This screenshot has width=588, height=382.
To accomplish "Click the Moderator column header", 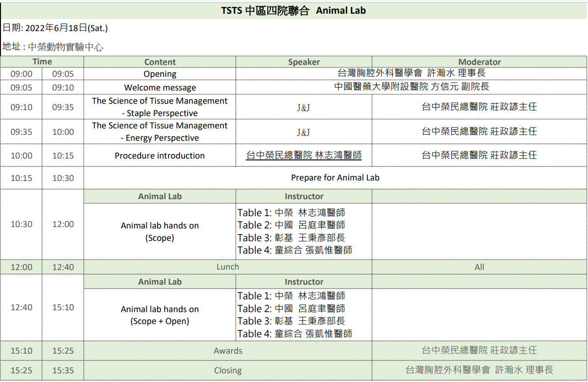I will 479,62.
